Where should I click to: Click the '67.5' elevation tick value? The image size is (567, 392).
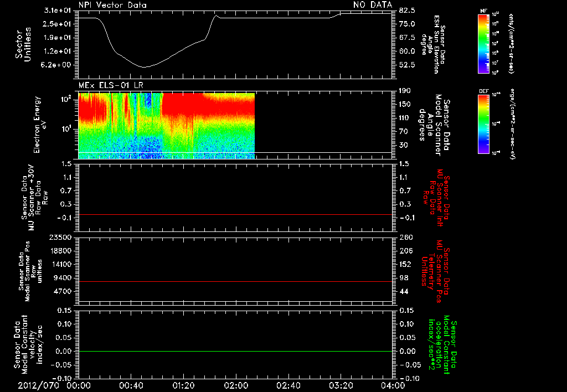pos(407,38)
